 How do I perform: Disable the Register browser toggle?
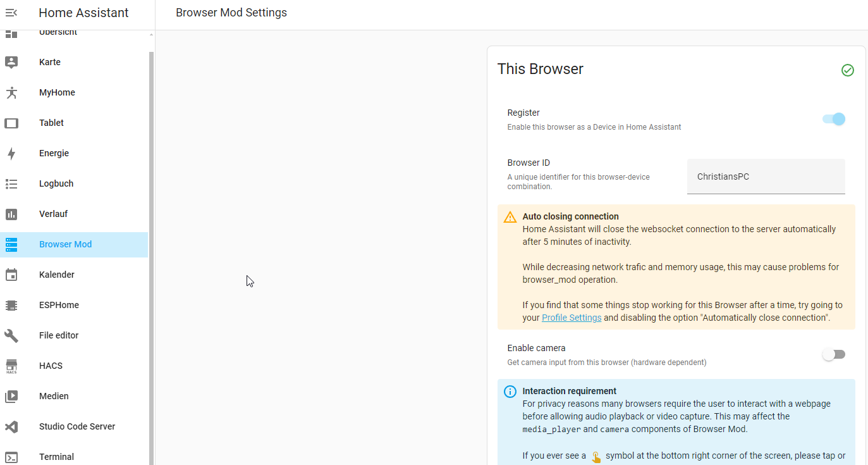tap(834, 119)
